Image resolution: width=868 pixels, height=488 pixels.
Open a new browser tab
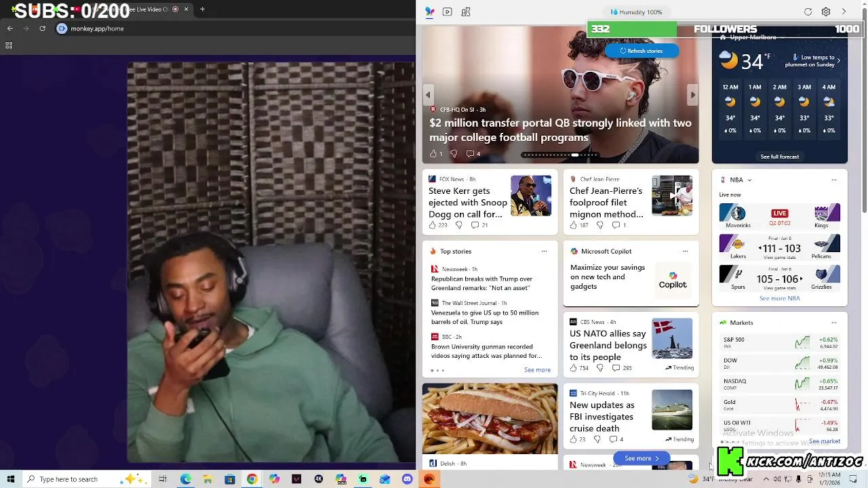click(x=202, y=9)
